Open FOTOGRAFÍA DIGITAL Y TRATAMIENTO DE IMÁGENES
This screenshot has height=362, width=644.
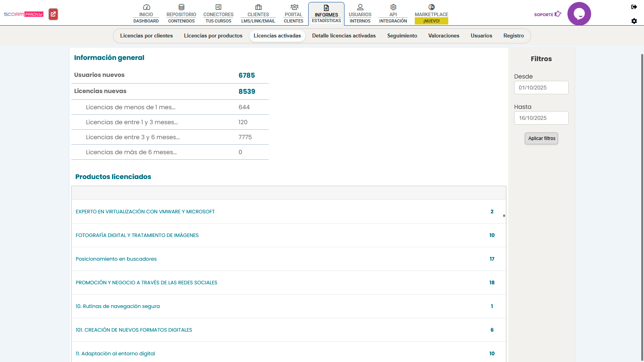[x=137, y=235]
